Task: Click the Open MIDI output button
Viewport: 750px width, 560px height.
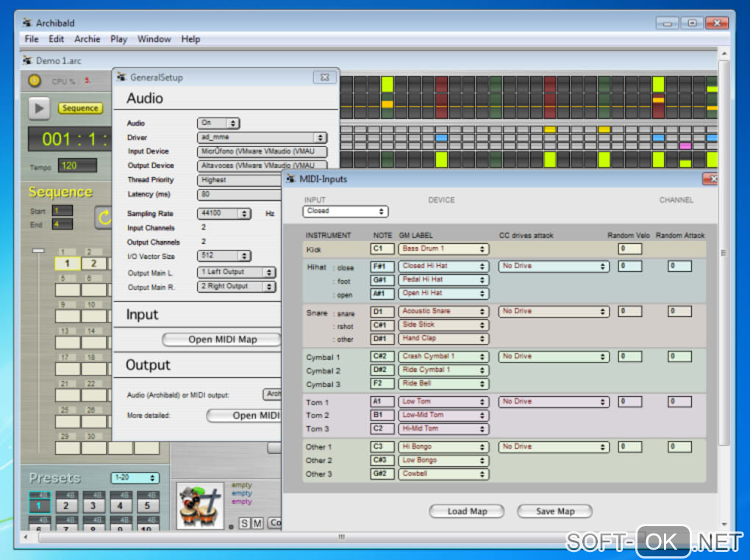Action: click(x=245, y=415)
